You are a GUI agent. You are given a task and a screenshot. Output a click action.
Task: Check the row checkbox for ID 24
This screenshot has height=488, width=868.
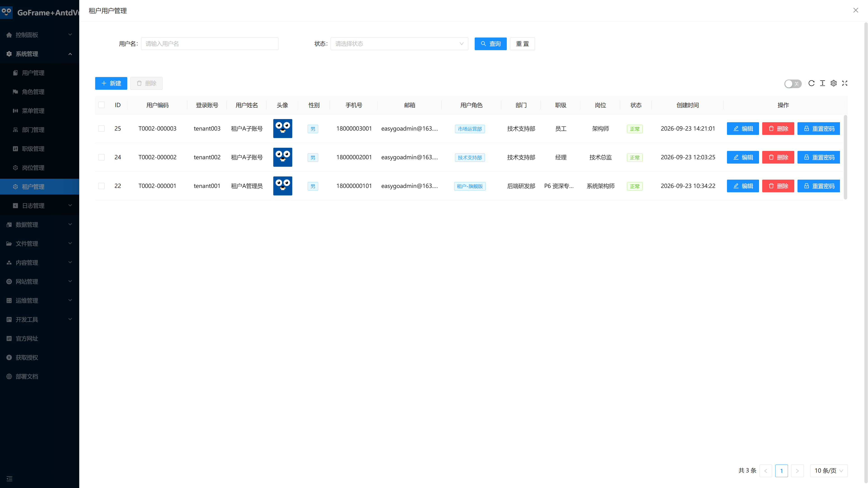pos(101,157)
